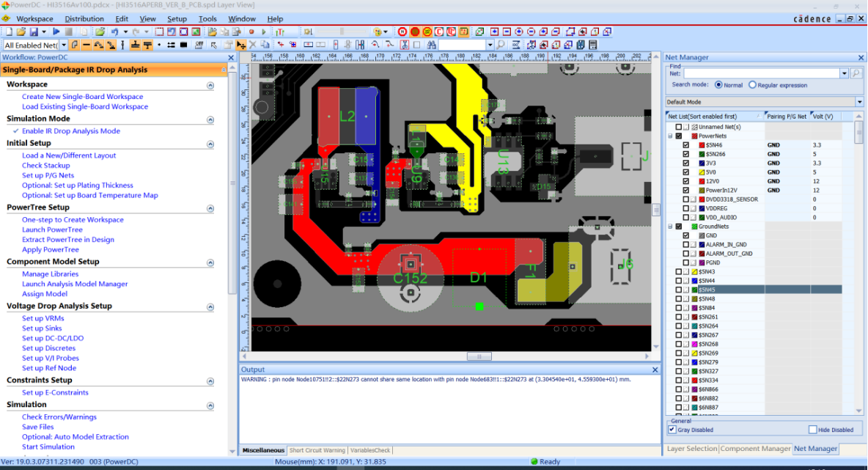Switch to the Component Manager tab

[755, 449]
